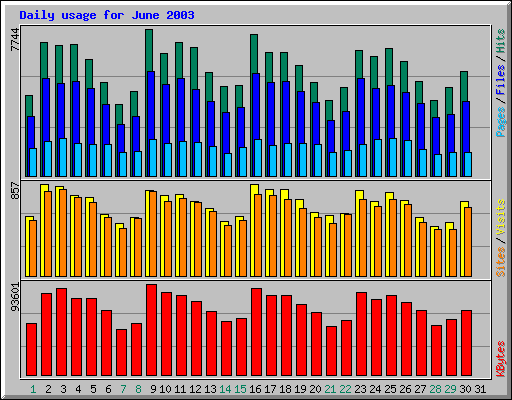Click day label 20 on the x-axis
This screenshot has width=512, height=400.
[315, 389]
